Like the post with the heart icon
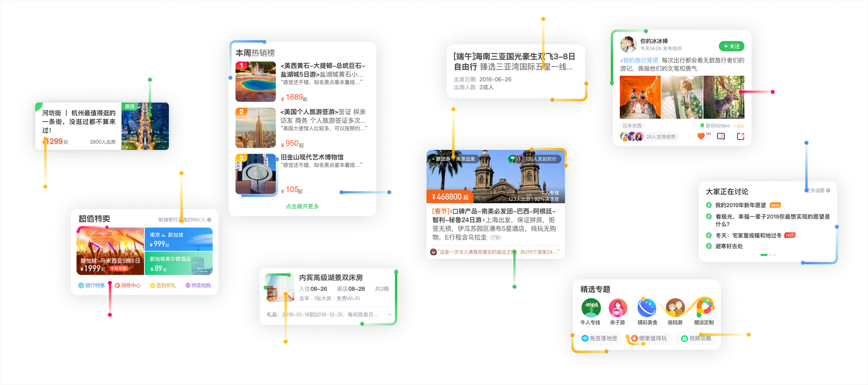Screen dimensions: 868x385 701,137
